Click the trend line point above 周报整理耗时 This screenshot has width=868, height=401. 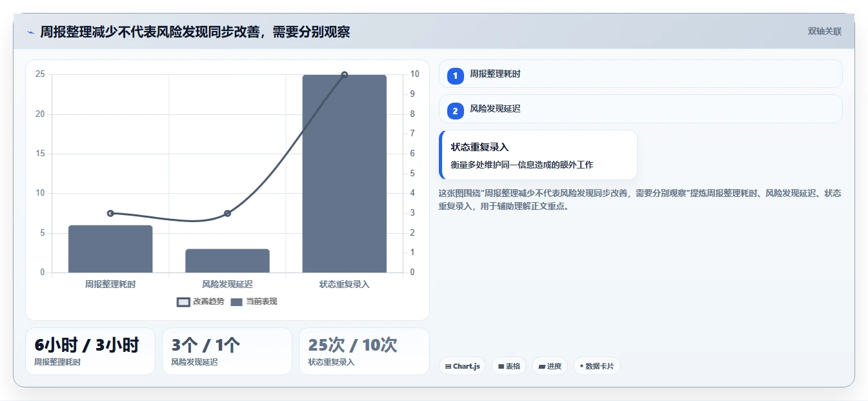tap(110, 213)
